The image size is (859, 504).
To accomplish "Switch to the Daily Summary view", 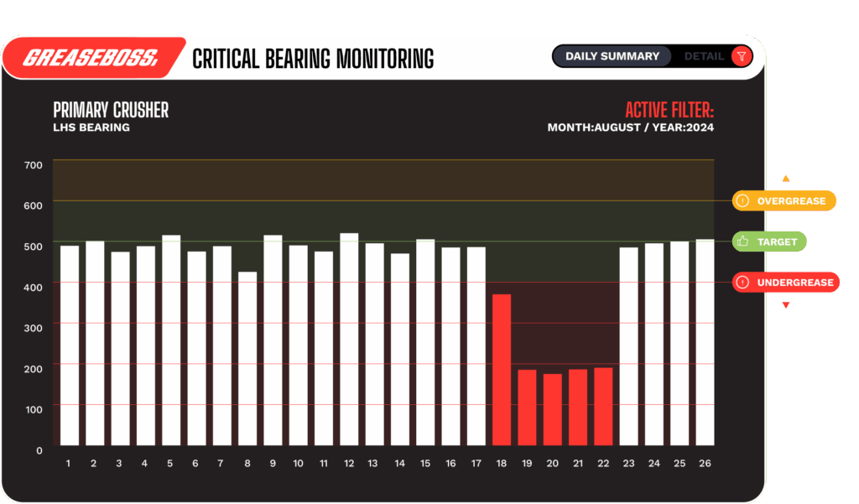I will 612,56.
